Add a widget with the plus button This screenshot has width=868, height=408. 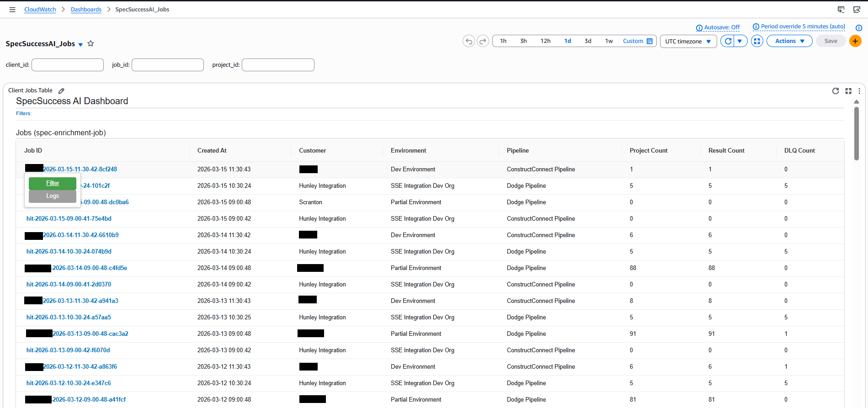click(855, 41)
